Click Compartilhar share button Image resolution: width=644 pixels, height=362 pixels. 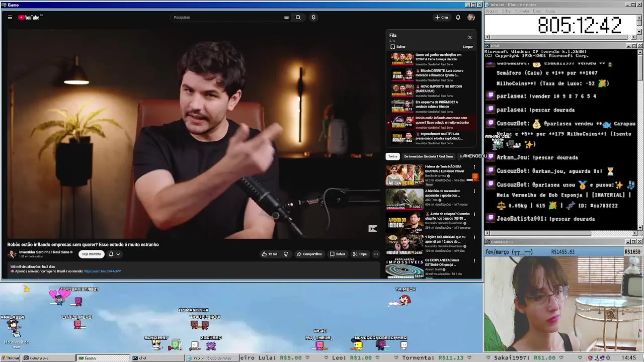coord(309,254)
